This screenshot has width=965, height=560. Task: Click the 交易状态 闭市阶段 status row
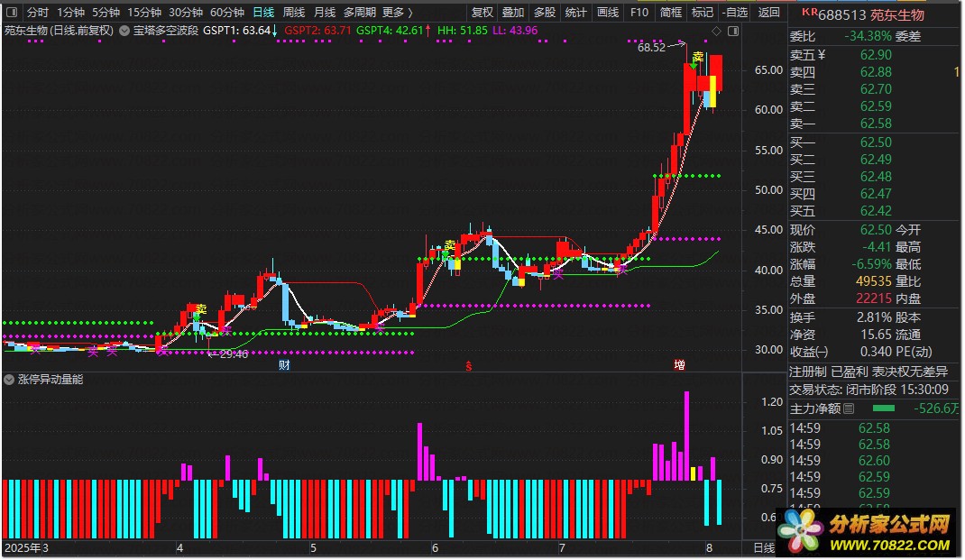pyautogui.click(x=869, y=390)
